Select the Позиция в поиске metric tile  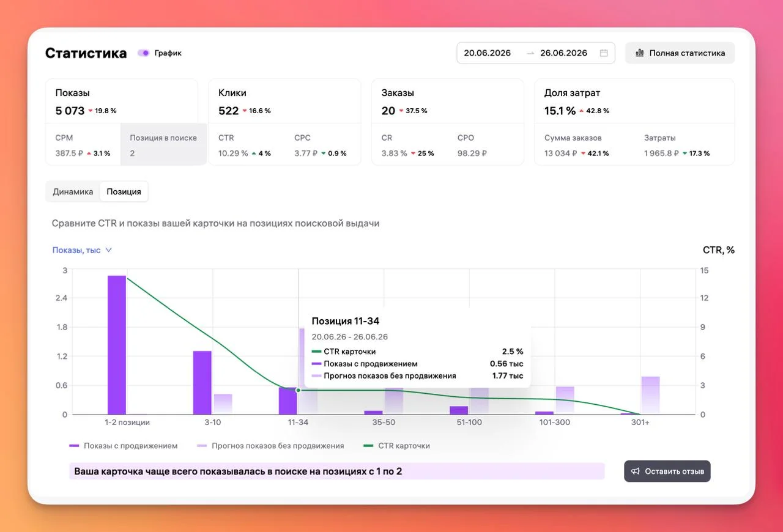pyautogui.click(x=163, y=145)
